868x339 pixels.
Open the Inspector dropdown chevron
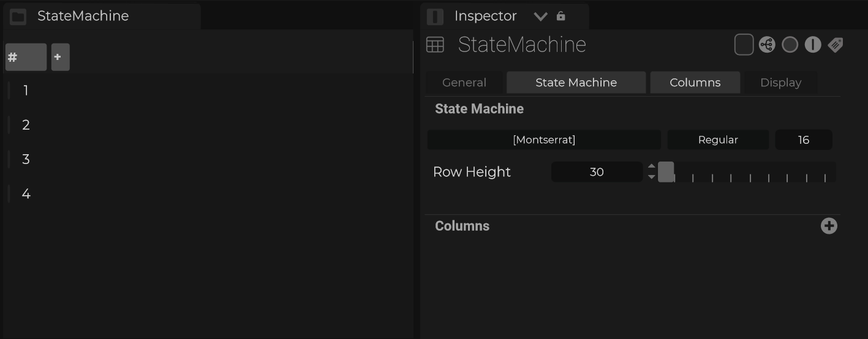coord(540,17)
